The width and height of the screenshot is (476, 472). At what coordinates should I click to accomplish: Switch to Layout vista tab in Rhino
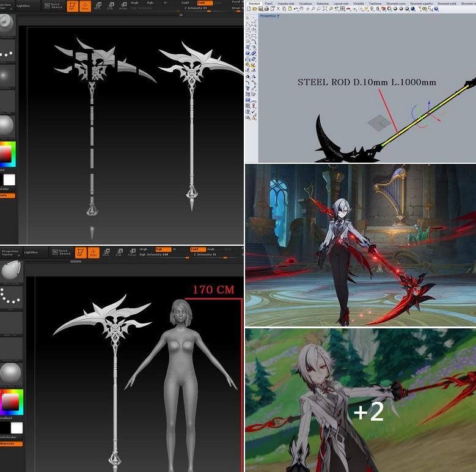[x=341, y=3]
